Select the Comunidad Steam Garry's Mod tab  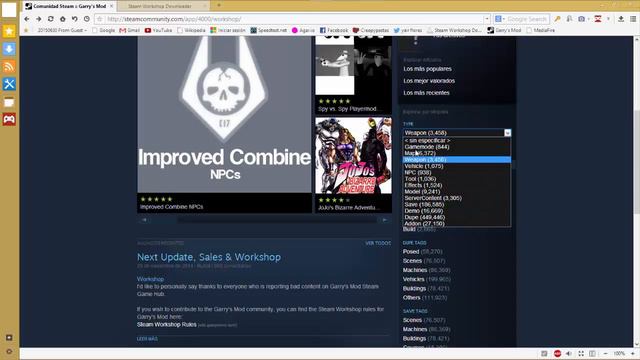click(69, 6)
